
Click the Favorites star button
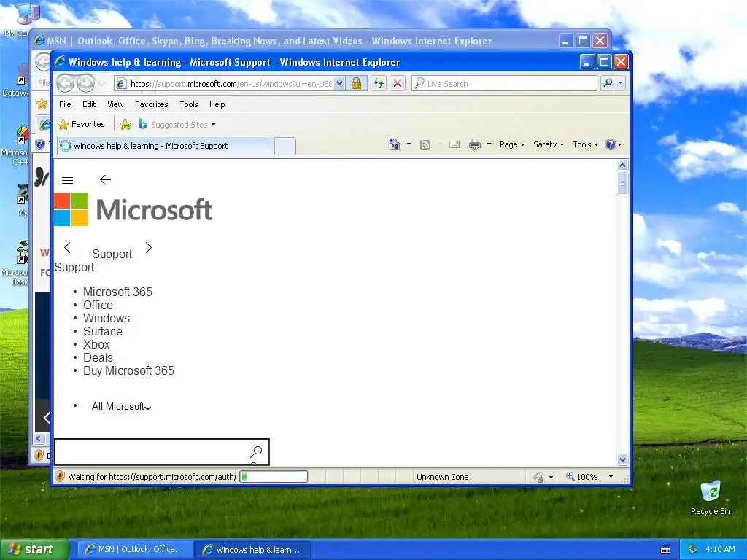[82, 124]
